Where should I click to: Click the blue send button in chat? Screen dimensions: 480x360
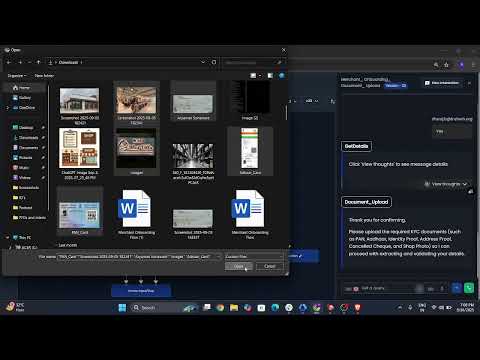tap(457, 288)
